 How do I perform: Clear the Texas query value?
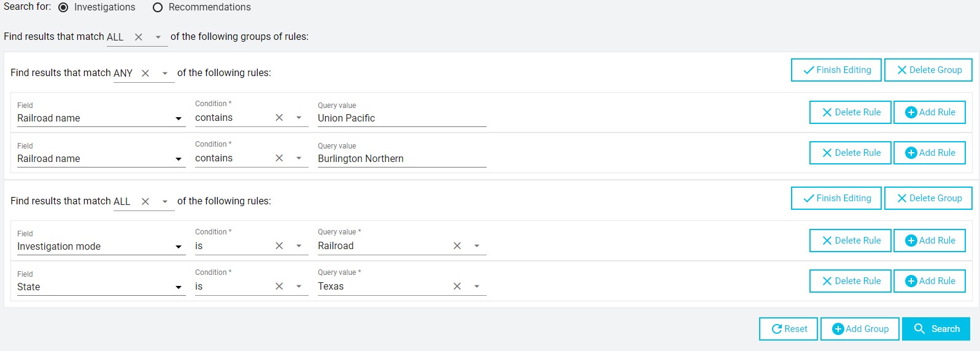pos(457,287)
